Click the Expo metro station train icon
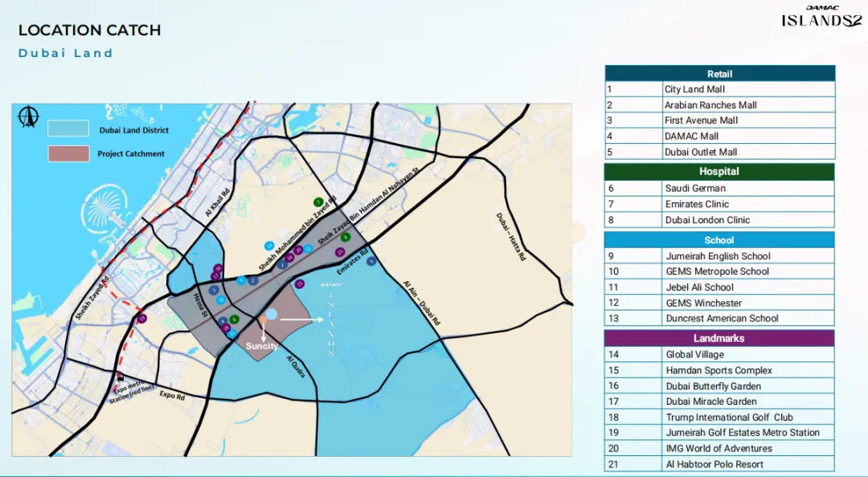 (120, 377)
